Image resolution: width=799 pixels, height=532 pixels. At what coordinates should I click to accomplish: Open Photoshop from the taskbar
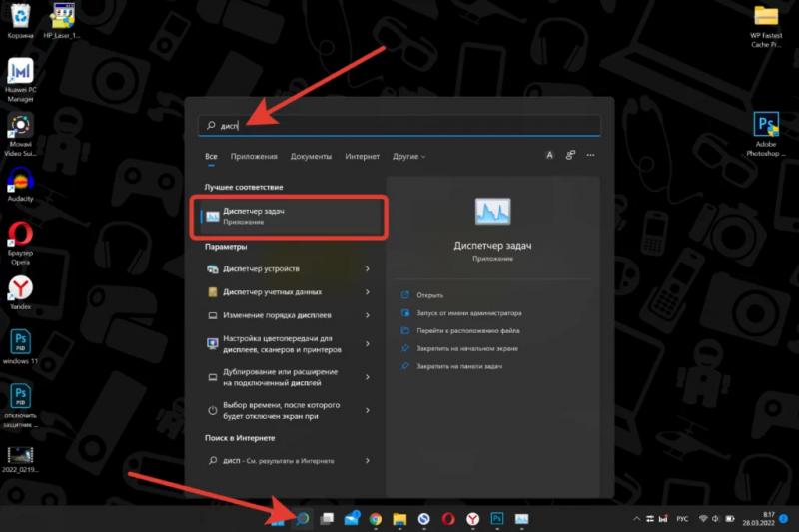point(496,519)
